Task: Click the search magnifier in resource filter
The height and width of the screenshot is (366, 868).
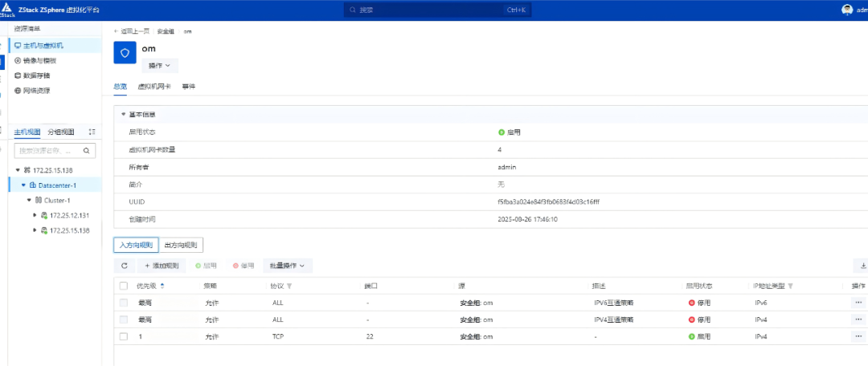Action: pyautogui.click(x=86, y=150)
